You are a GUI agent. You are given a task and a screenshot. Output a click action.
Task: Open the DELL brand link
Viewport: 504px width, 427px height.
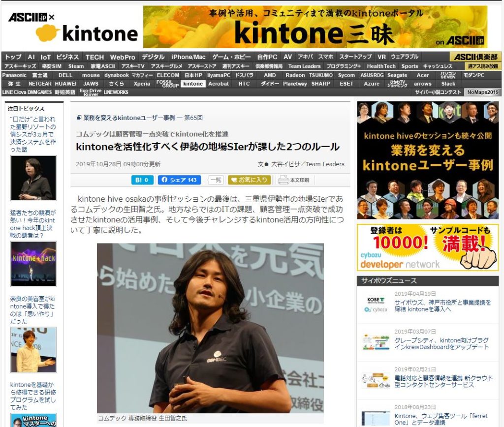click(65, 75)
